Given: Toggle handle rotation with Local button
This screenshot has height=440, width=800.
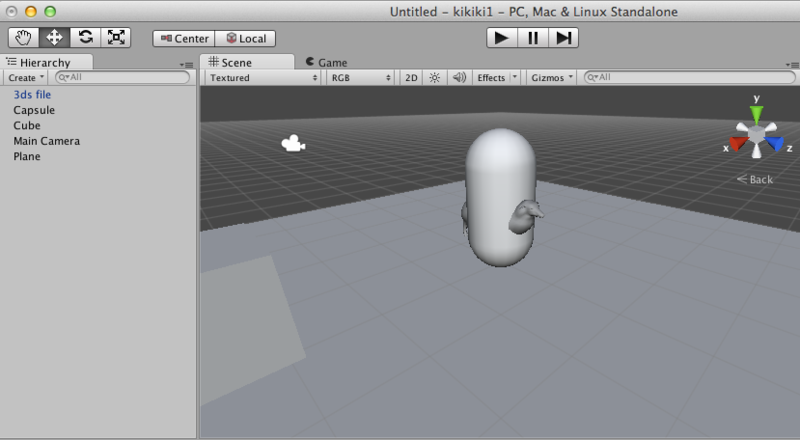Looking at the screenshot, I should click(x=245, y=38).
